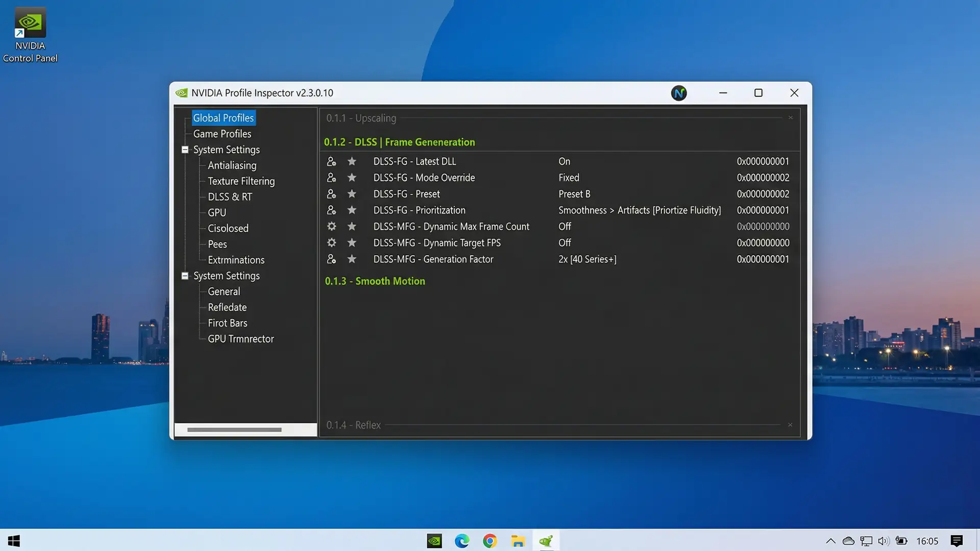980x551 pixels.
Task: Open the DLSS & RT tree item
Action: click(230, 197)
